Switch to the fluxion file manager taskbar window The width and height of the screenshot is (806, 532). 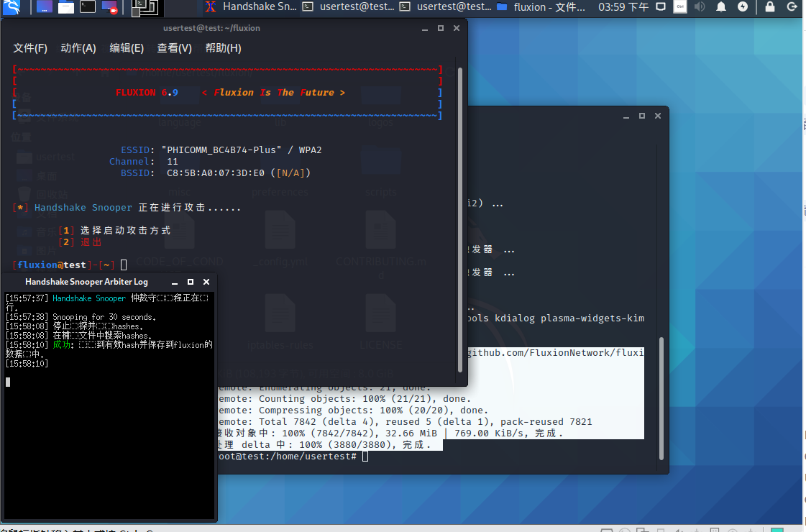click(541, 6)
